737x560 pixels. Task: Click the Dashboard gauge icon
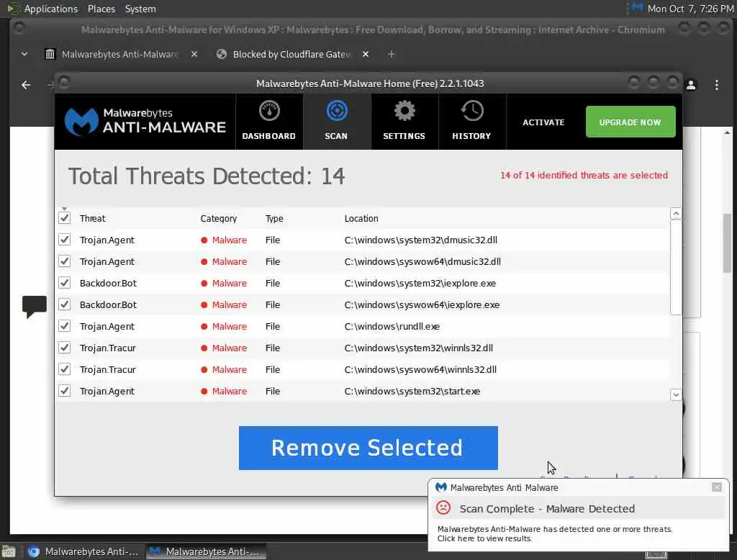(269, 112)
